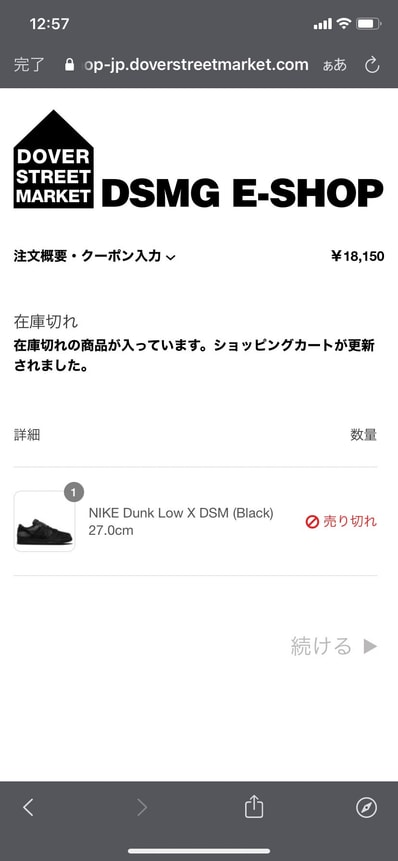The image size is (398, 861).
Task: Tap the lock icon in address bar
Action: click(x=69, y=65)
